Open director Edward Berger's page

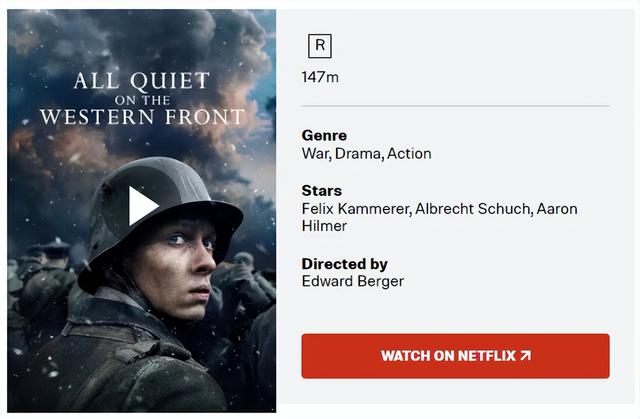coord(353,281)
